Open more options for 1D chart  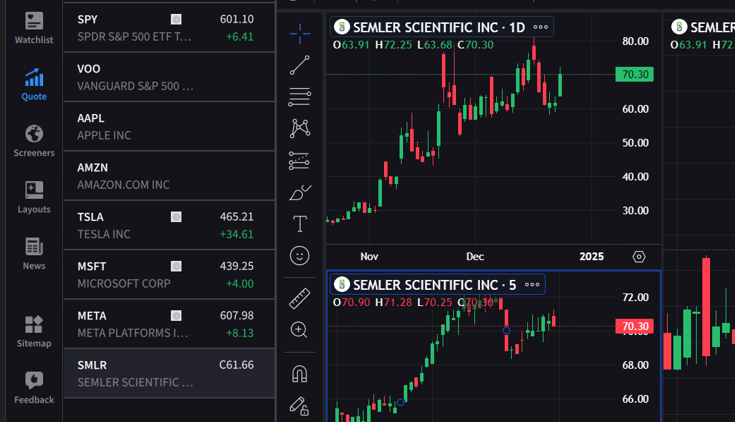tap(540, 27)
